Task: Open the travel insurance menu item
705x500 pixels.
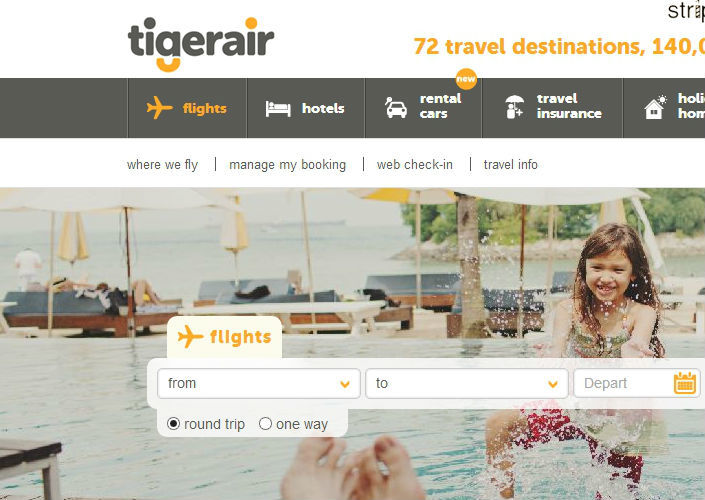Action: [x=553, y=108]
